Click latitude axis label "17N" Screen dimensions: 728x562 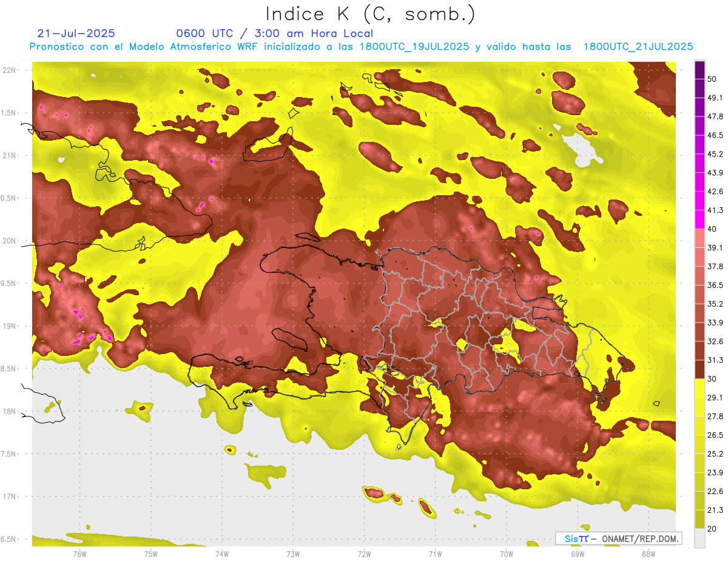(x=9, y=497)
